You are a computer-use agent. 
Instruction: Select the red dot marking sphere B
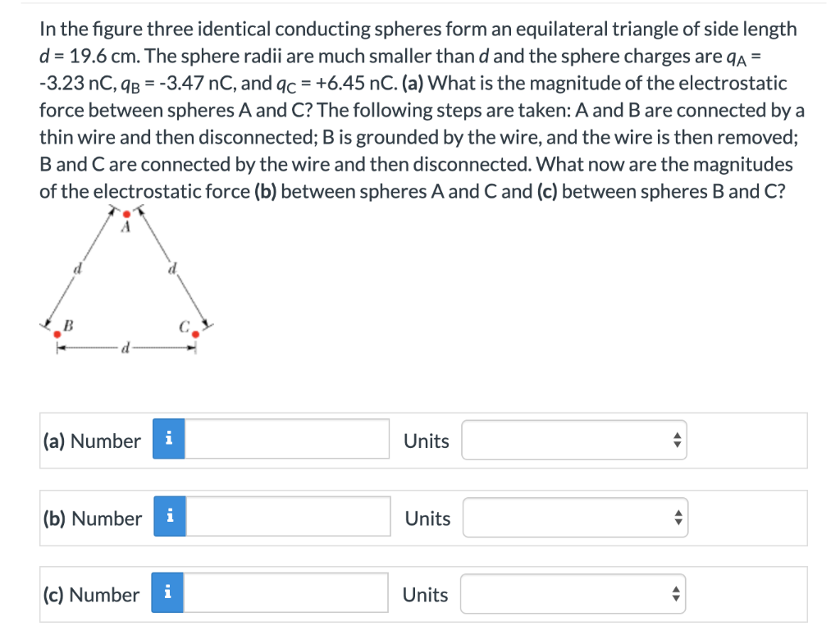point(56,335)
